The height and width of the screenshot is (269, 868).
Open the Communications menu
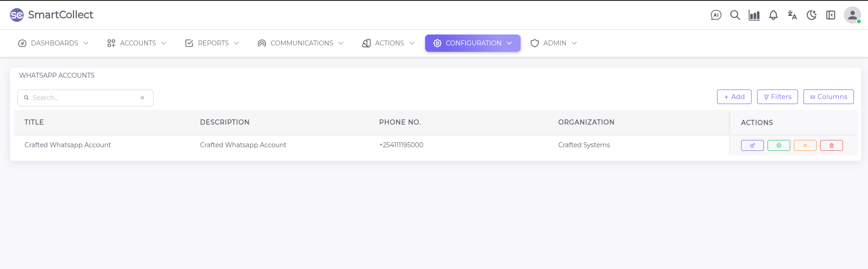(x=301, y=43)
